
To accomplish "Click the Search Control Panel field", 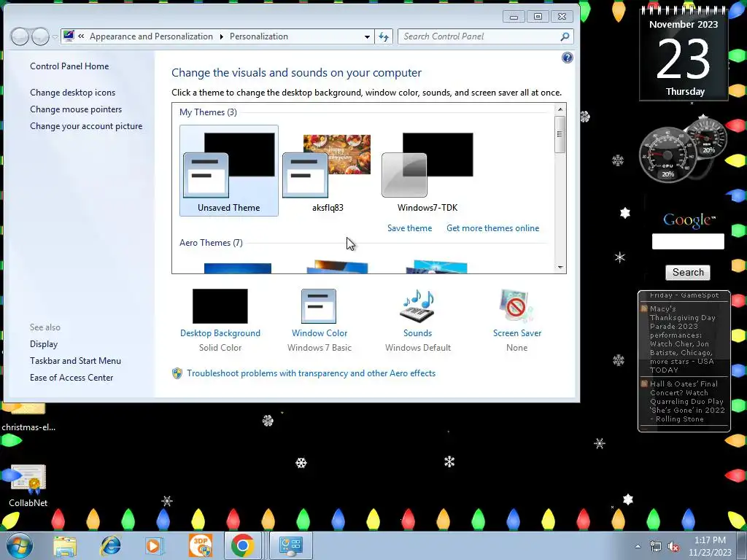I will [485, 36].
